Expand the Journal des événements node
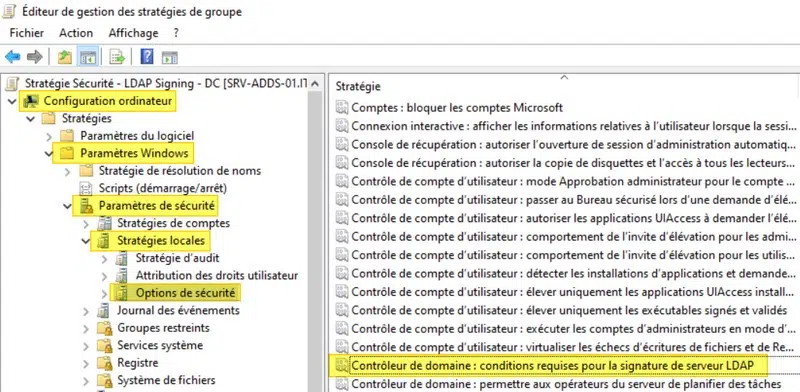 pyautogui.click(x=86, y=311)
